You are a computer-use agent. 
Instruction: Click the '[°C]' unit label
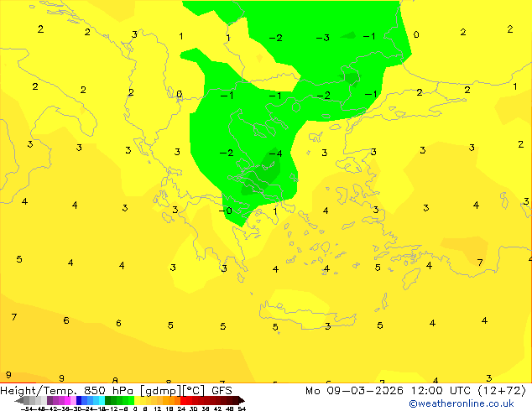pos(194,391)
